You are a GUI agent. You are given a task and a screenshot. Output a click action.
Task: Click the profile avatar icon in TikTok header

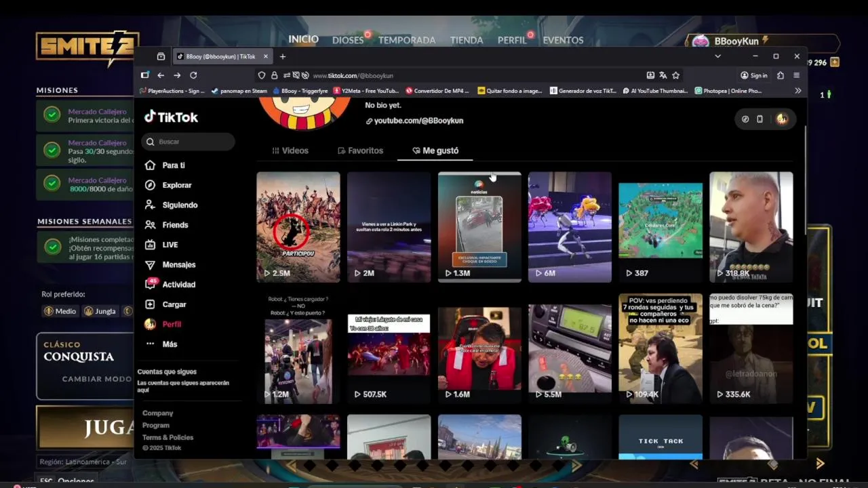pos(782,119)
